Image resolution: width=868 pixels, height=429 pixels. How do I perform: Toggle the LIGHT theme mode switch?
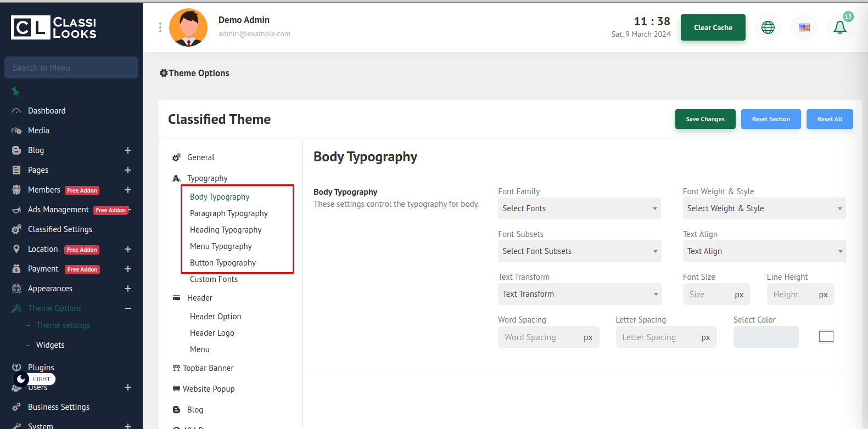[34, 379]
